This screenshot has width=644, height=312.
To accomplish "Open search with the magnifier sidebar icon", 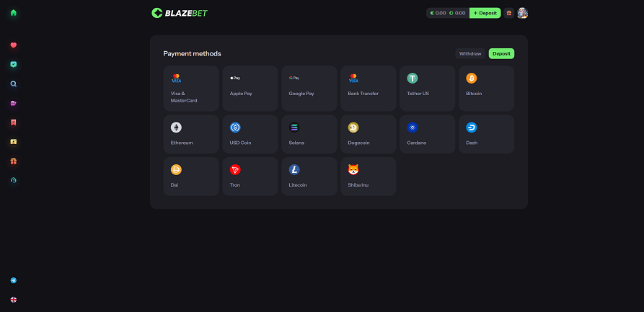I will (x=14, y=84).
